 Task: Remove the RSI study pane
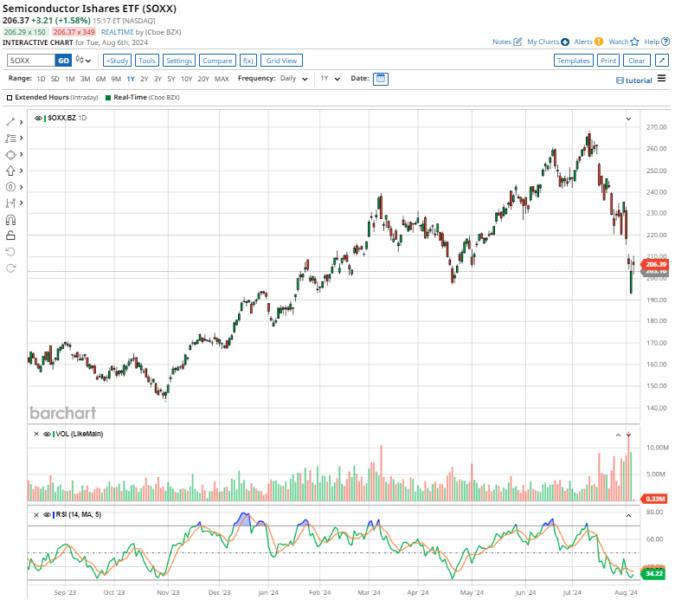pyautogui.click(x=36, y=515)
